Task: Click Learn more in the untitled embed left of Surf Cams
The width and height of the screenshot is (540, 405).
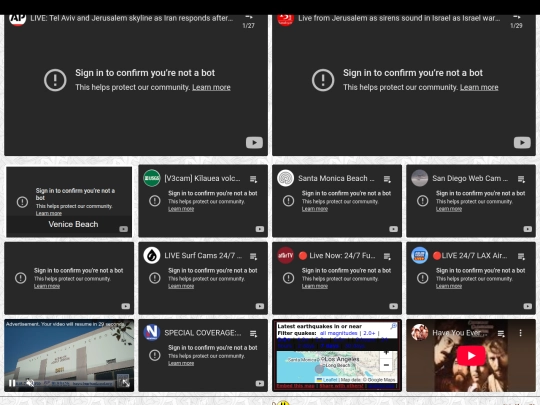Action: click(x=47, y=286)
